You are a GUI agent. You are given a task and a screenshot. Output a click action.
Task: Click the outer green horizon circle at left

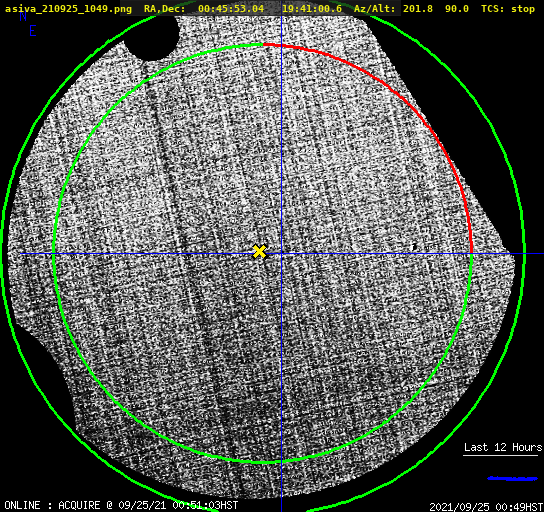(x=3, y=254)
